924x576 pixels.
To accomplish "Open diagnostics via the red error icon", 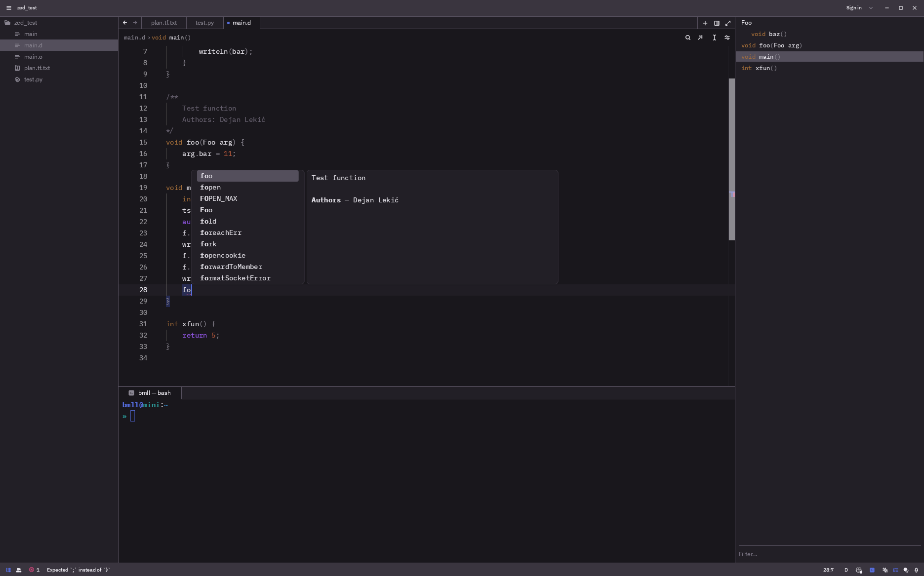I will pyautogui.click(x=32, y=570).
